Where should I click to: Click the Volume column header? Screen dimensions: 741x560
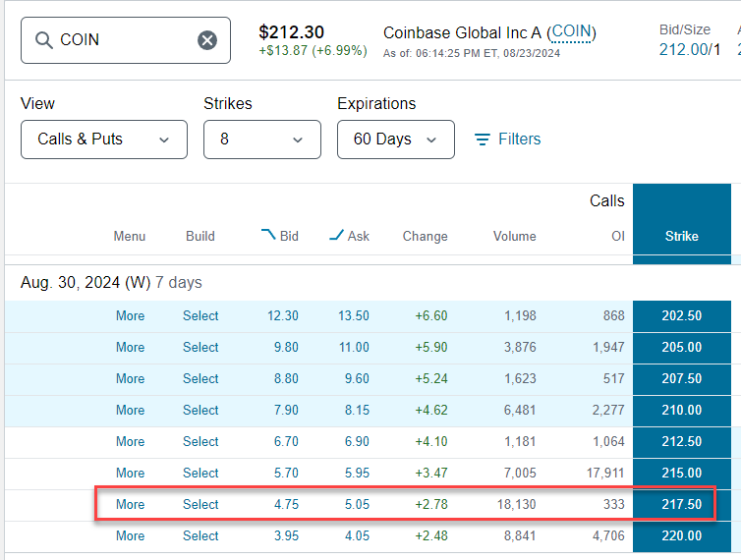(515, 236)
